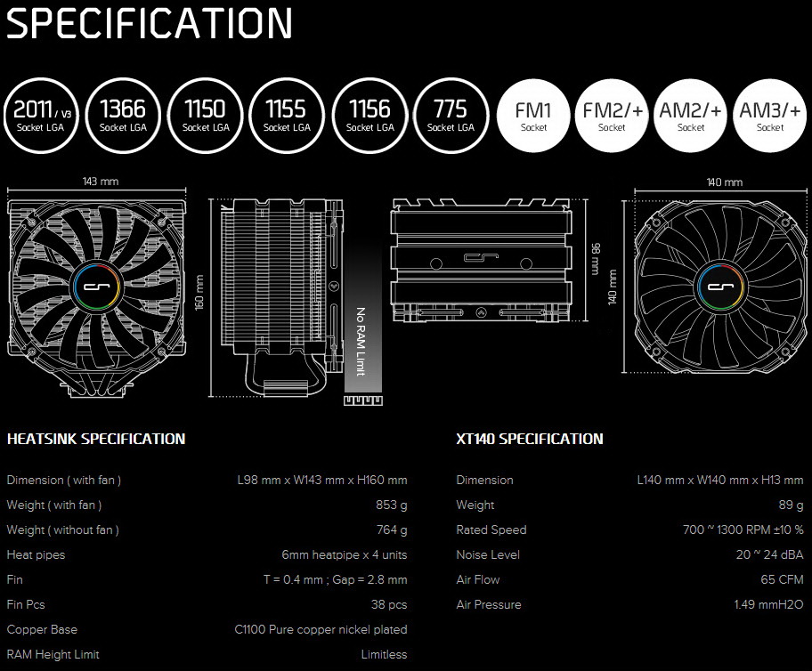Click the 775 Socket LGA badge
This screenshot has width=812, height=671.
(x=451, y=116)
